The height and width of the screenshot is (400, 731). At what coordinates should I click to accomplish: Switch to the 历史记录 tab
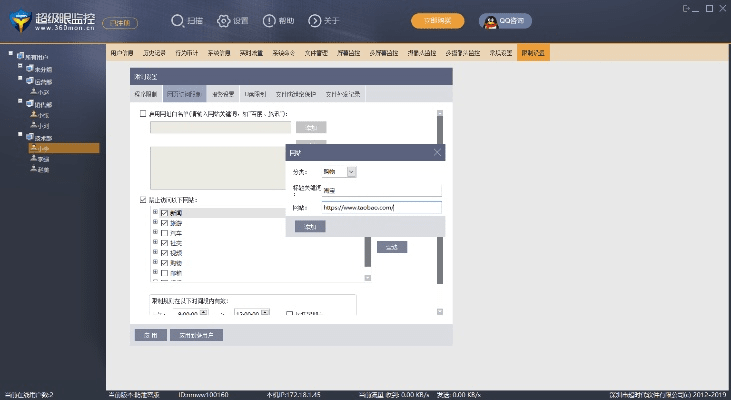pyautogui.click(x=155, y=52)
